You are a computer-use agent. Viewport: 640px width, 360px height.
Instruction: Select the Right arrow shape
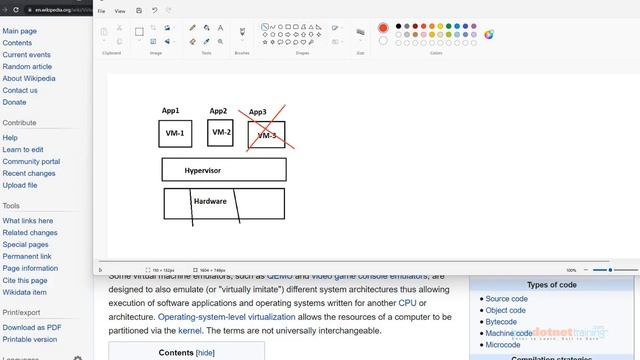coord(288,35)
